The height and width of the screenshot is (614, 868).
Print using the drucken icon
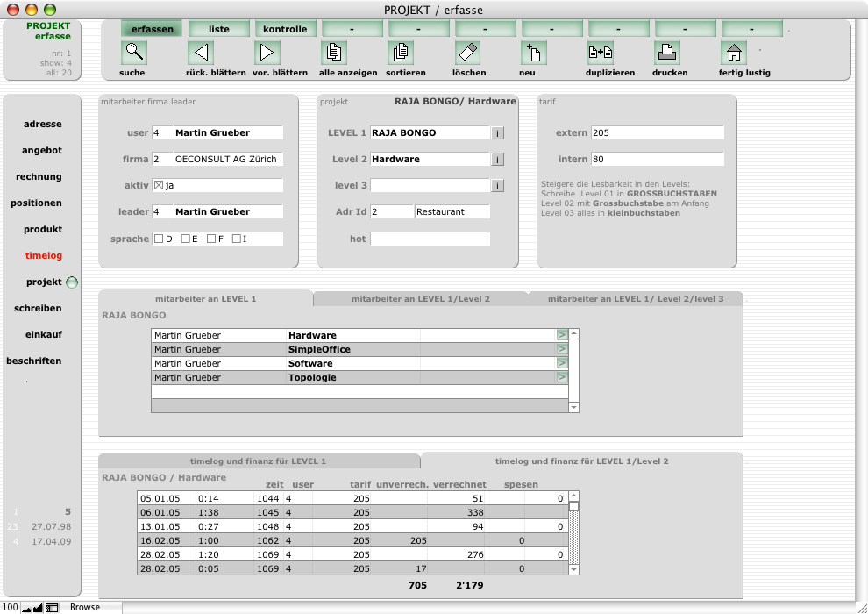coord(667,53)
